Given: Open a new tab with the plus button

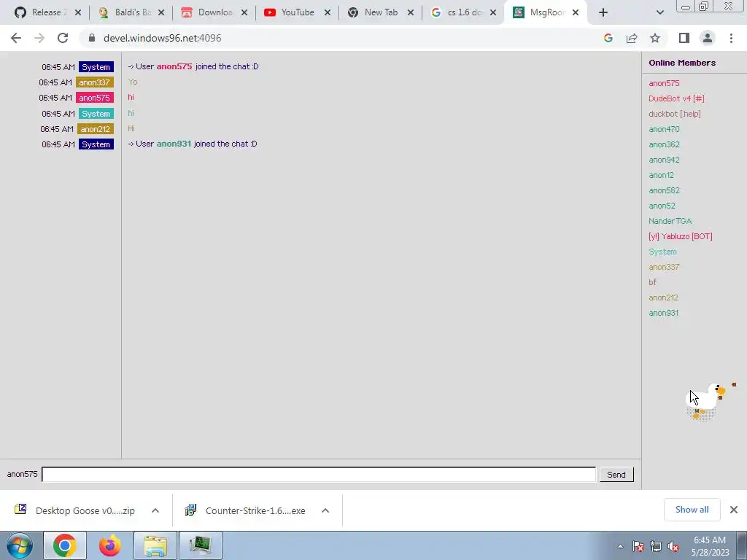Looking at the screenshot, I should (x=603, y=12).
